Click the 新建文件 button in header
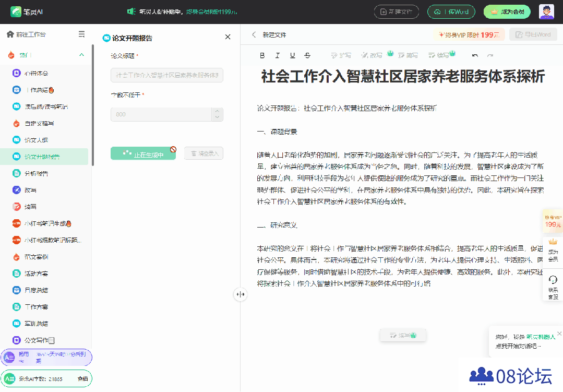 [x=397, y=12]
